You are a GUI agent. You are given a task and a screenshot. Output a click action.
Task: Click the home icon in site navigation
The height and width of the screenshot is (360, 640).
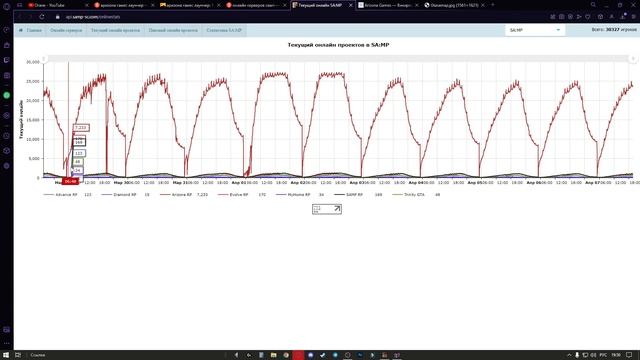point(21,30)
